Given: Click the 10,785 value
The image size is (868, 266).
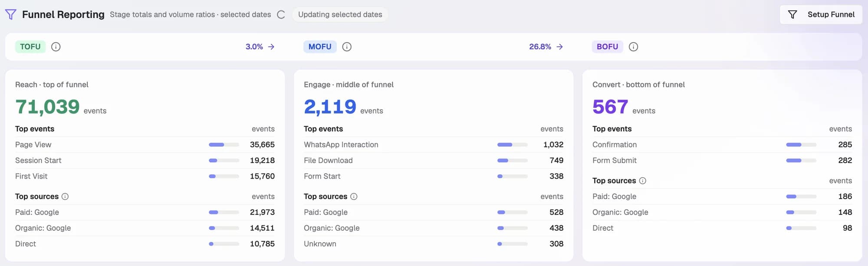Looking at the screenshot, I should tap(262, 244).
